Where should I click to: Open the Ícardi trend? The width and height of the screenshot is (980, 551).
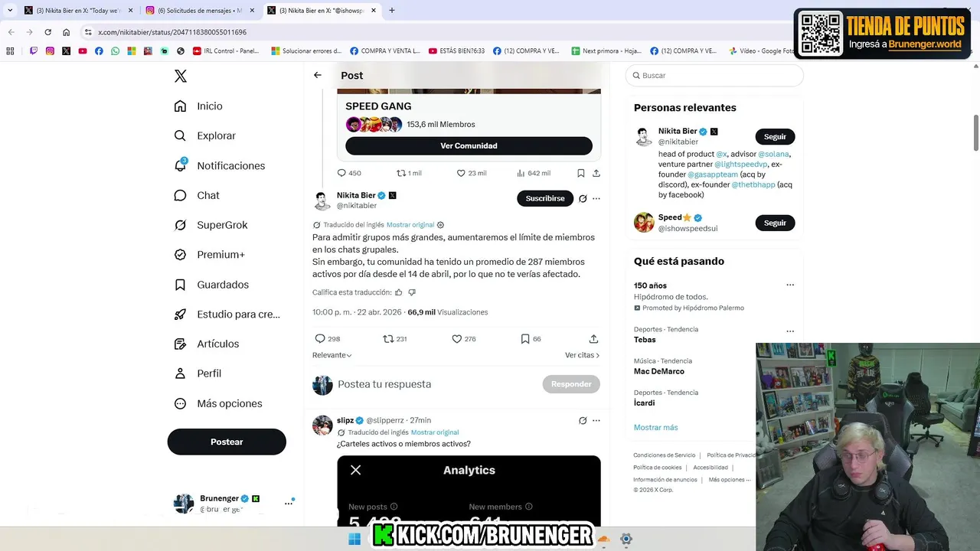[644, 403]
